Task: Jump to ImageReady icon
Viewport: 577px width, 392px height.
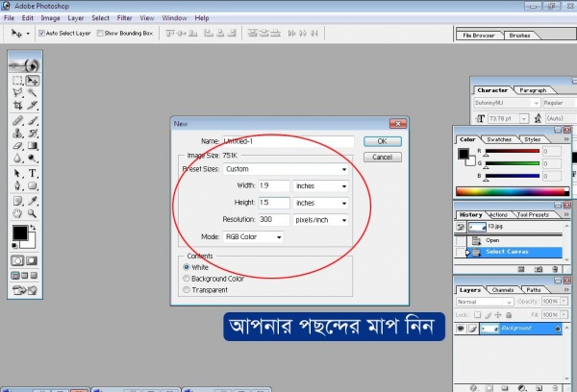Action: coord(25,290)
